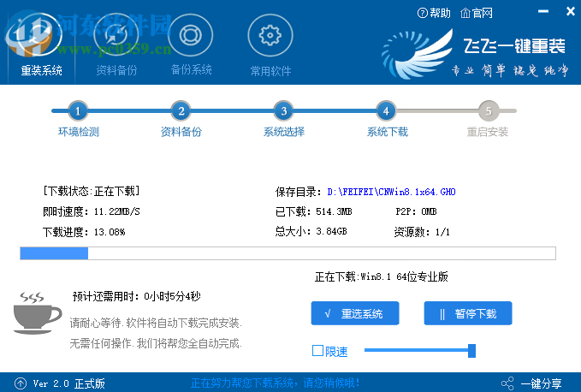This screenshot has width=581, height=392.
Task: Open the 重装系统 reinstall system icon
Action: 34,36
